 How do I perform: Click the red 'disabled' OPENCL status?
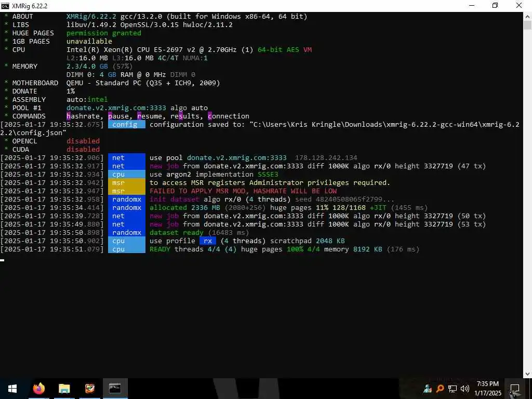click(x=83, y=141)
